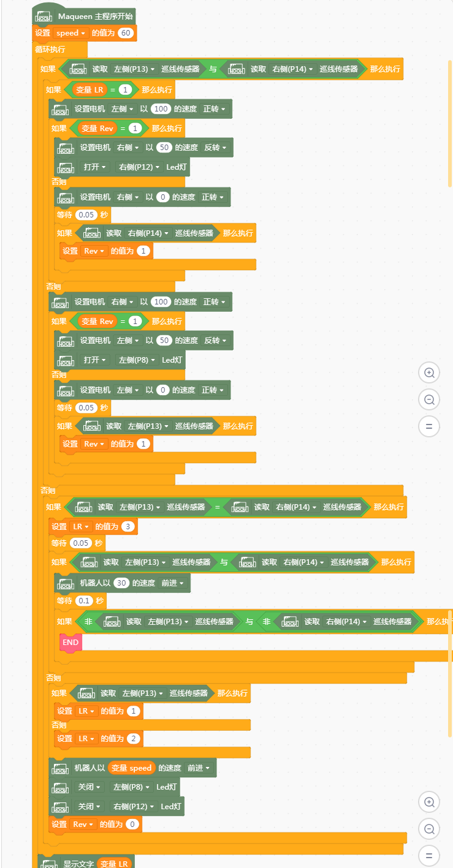The height and width of the screenshot is (868, 453).
Task: Zoom in icon beside 关闭 右侧(P12) Led灯 row
Action: click(429, 802)
